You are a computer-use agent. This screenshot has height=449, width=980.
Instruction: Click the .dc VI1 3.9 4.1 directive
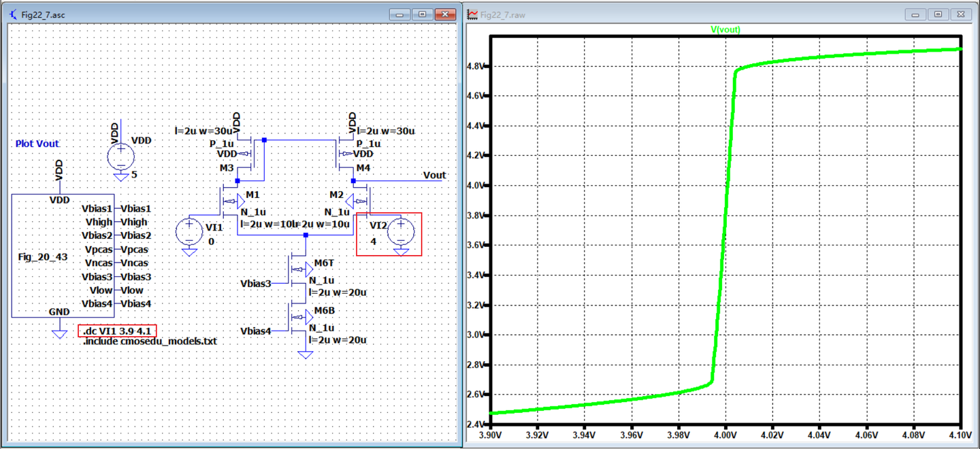click(x=117, y=331)
